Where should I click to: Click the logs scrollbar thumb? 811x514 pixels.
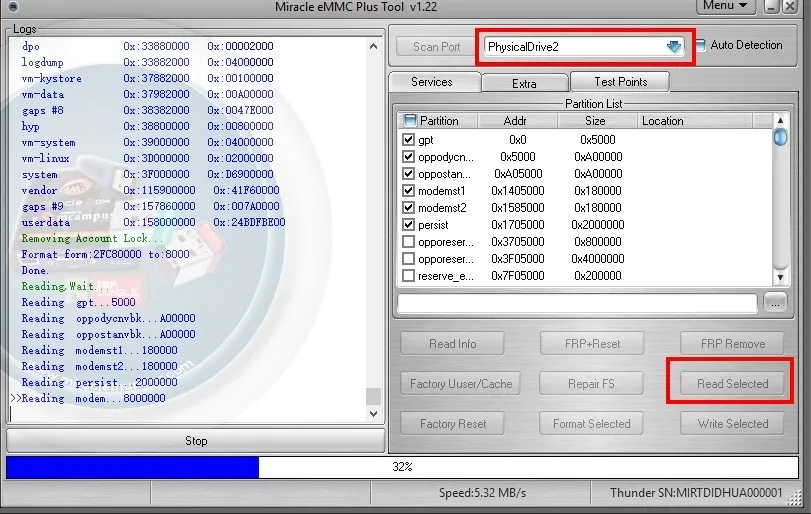click(x=373, y=396)
